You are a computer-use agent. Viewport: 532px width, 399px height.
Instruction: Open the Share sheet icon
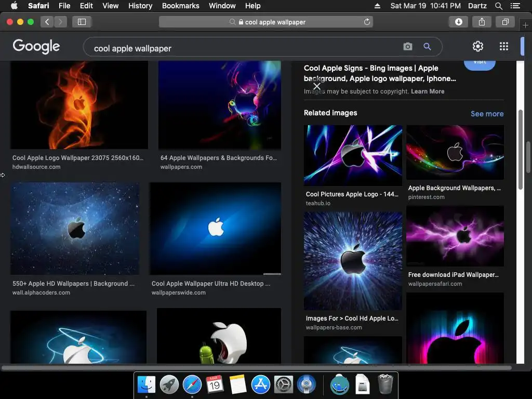[482, 22]
